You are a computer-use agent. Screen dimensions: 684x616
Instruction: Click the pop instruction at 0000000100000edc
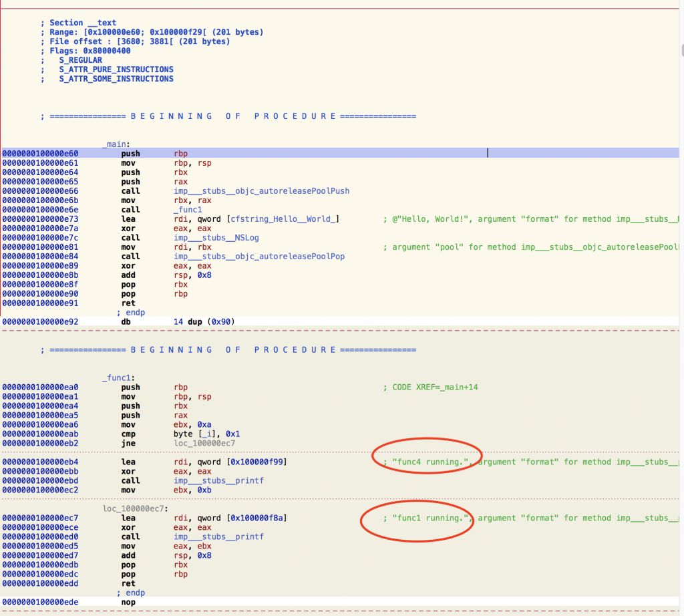(128, 574)
